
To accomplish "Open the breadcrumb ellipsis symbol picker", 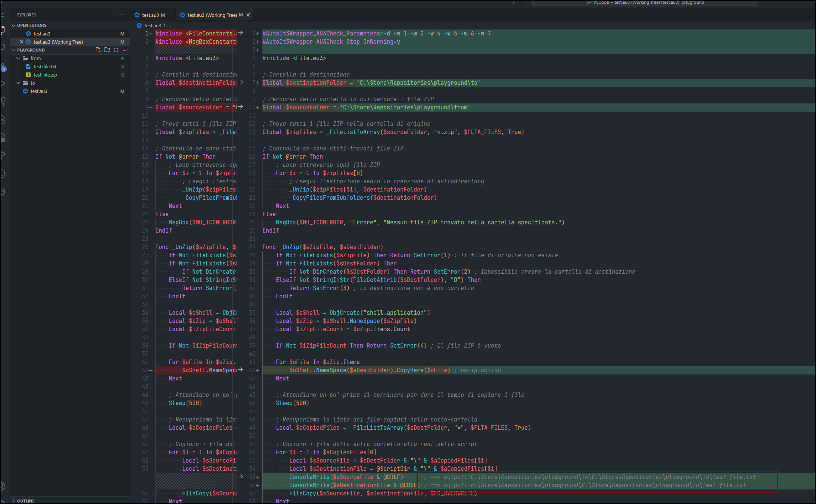I will pyautogui.click(x=169, y=25).
